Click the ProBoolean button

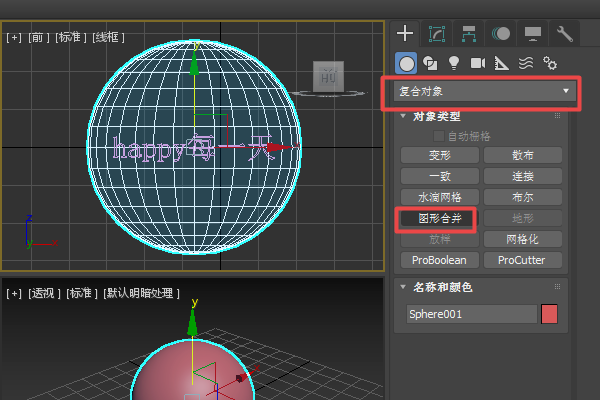click(x=439, y=260)
